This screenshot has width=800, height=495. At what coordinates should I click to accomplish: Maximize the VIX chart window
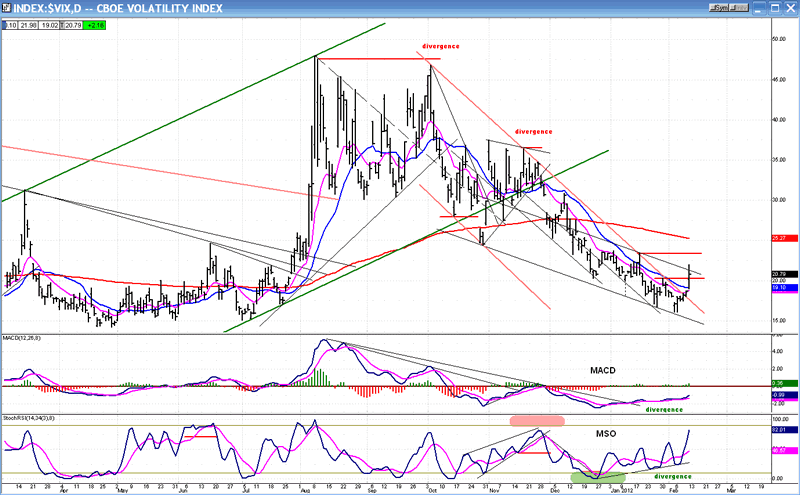(x=774, y=6)
